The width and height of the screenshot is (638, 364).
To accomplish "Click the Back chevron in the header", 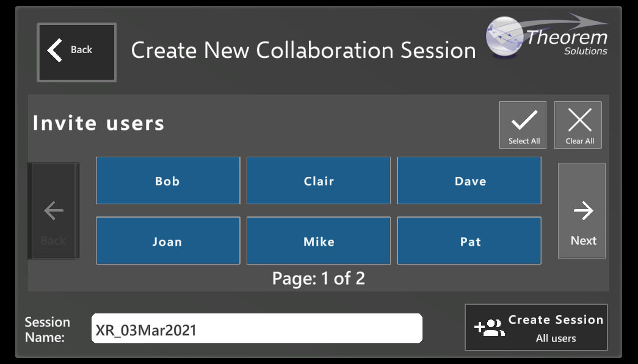I will pyautogui.click(x=55, y=50).
